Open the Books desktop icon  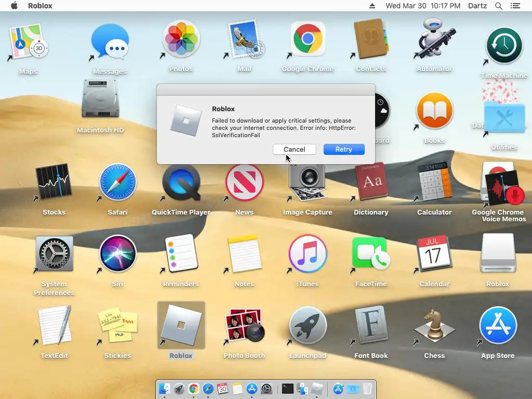click(434, 111)
